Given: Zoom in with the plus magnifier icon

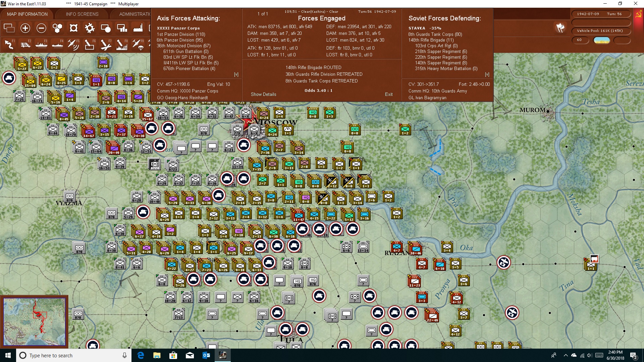Looking at the screenshot, I should click(25, 28).
